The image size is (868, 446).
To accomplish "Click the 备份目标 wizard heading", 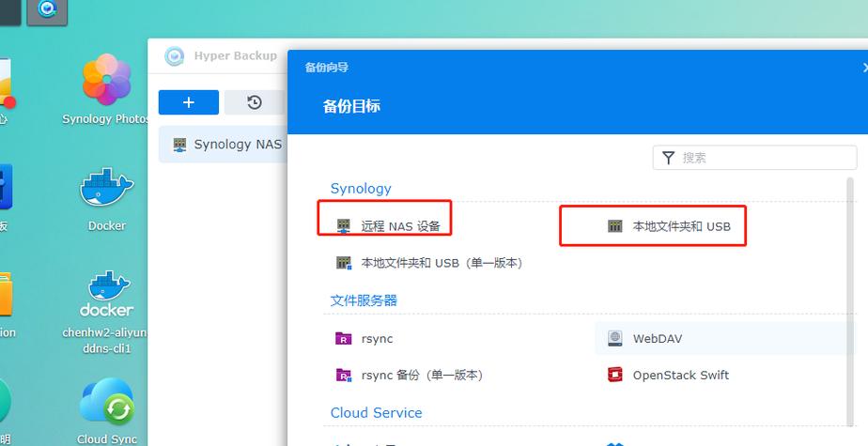I will 351,106.
